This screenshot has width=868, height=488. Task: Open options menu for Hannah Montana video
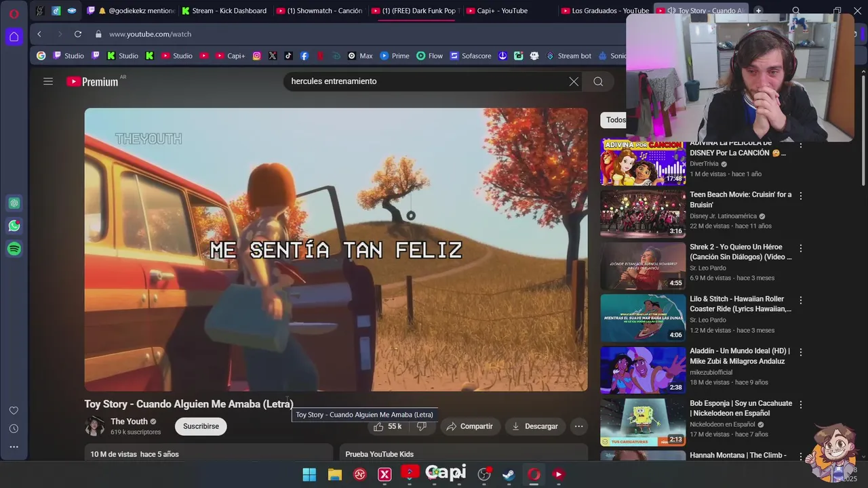(x=800, y=457)
